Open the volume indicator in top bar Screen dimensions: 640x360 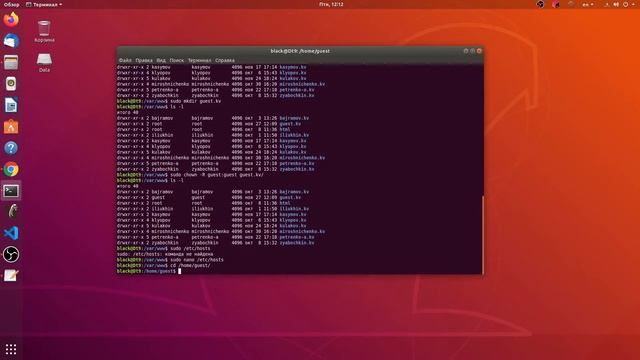click(616, 4)
